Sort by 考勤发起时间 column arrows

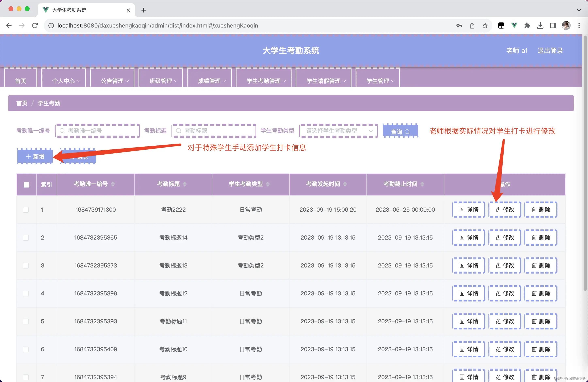tap(345, 184)
